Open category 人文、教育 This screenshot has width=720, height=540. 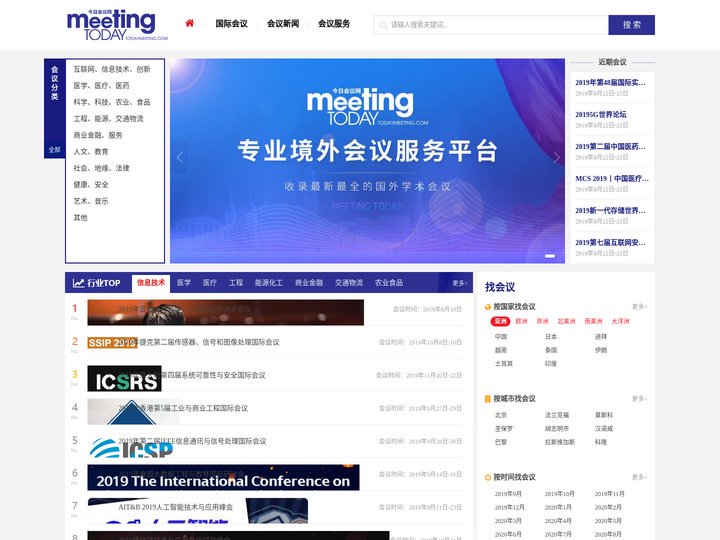(x=91, y=152)
